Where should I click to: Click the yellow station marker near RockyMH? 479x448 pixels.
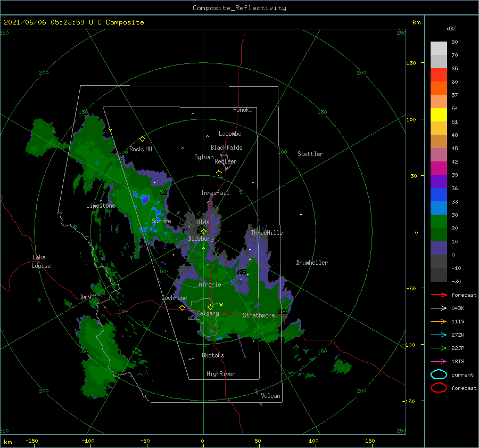coord(142,139)
